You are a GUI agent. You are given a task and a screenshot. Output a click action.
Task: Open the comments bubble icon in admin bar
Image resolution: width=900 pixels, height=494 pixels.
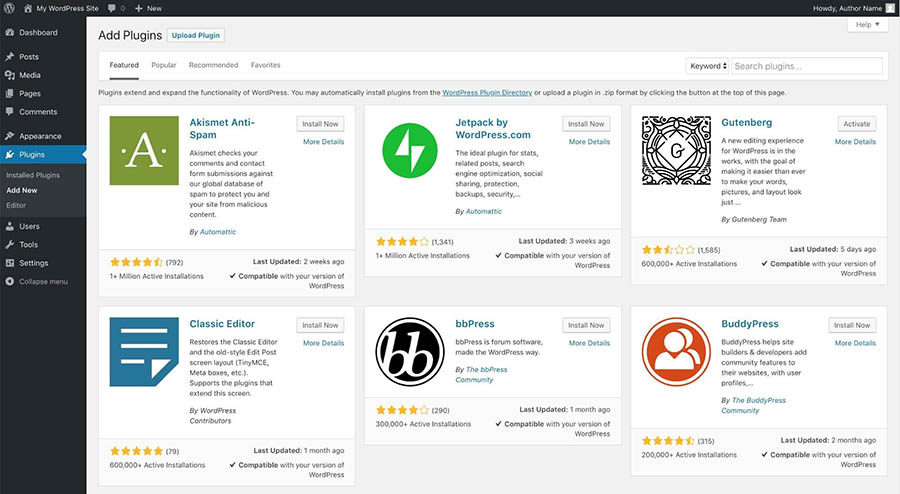111,8
